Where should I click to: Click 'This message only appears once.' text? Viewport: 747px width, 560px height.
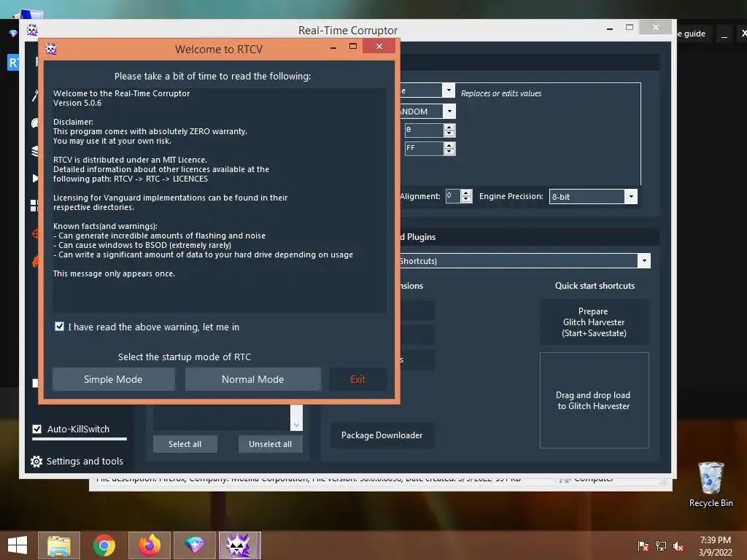click(x=114, y=273)
